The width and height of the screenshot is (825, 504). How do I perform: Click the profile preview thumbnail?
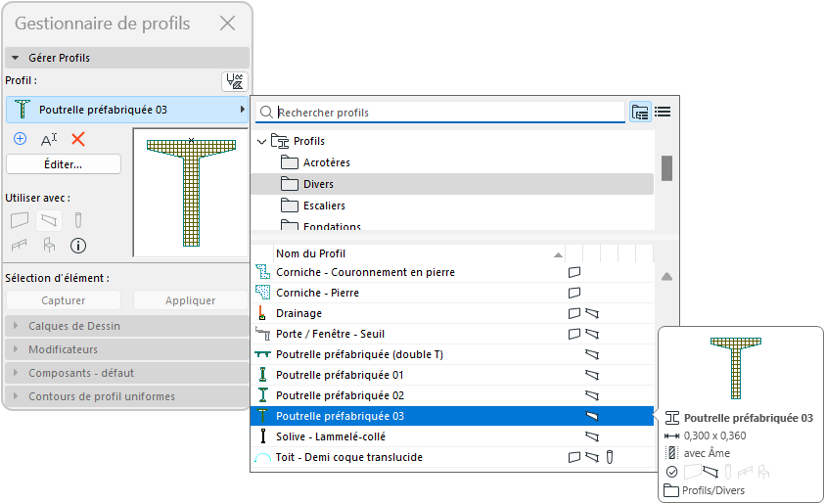click(x=191, y=193)
